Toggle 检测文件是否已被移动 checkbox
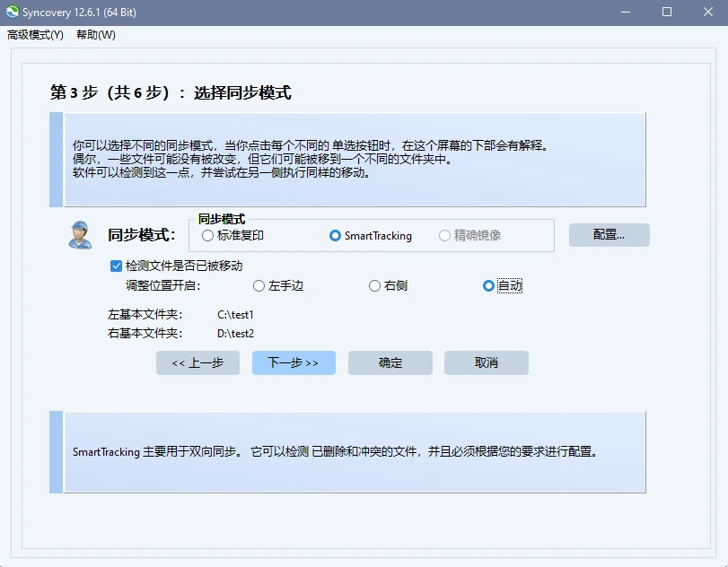 click(x=177, y=266)
